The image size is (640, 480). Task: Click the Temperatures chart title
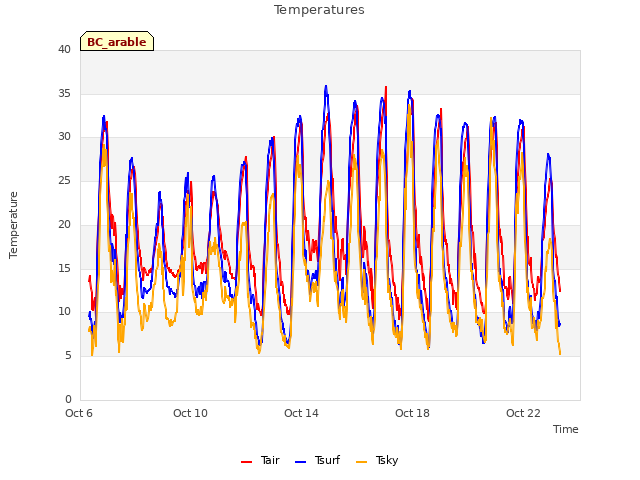(319, 10)
